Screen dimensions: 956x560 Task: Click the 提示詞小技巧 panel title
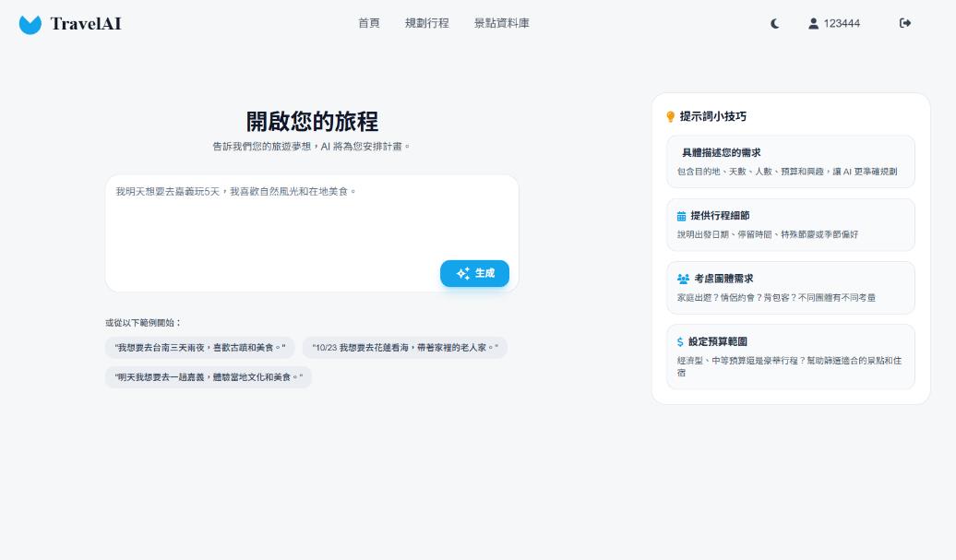click(x=712, y=116)
